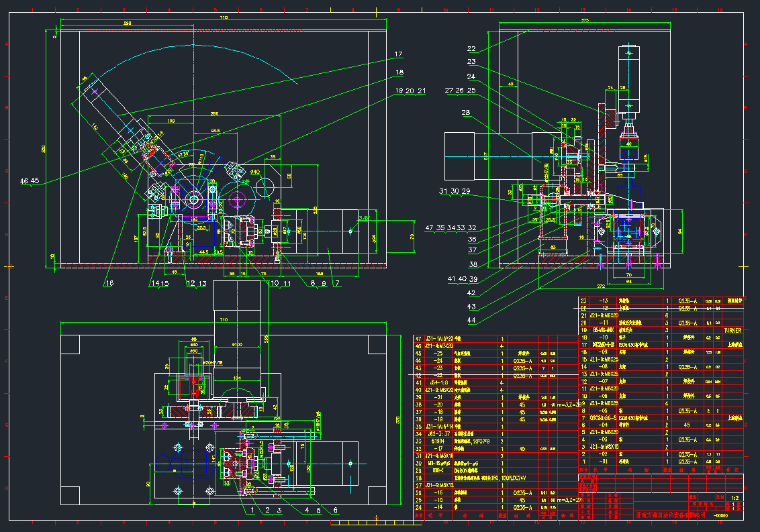Click part callout number 17
This screenshot has width=760, height=532.
pyautogui.click(x=398, y=54)
